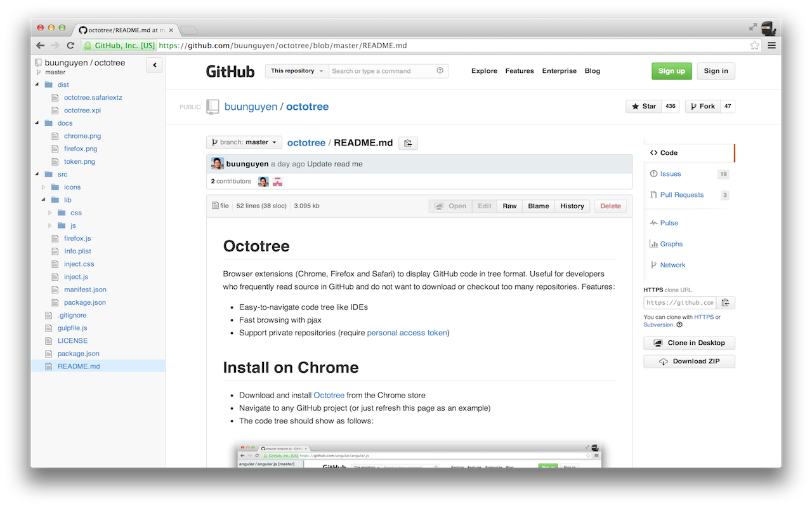This screenshot has height=508, width=812.
Task: Click the GitHub logo
Action: pyautogui.click(x=230, y=71)
